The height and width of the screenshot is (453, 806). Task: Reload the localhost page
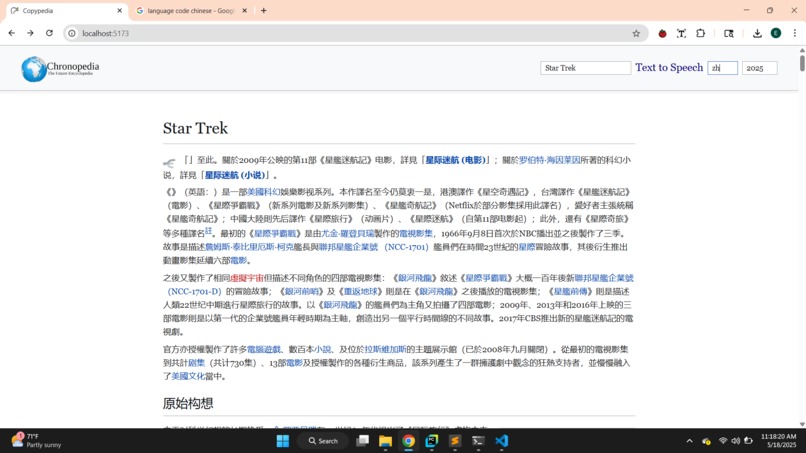point(49,33)
